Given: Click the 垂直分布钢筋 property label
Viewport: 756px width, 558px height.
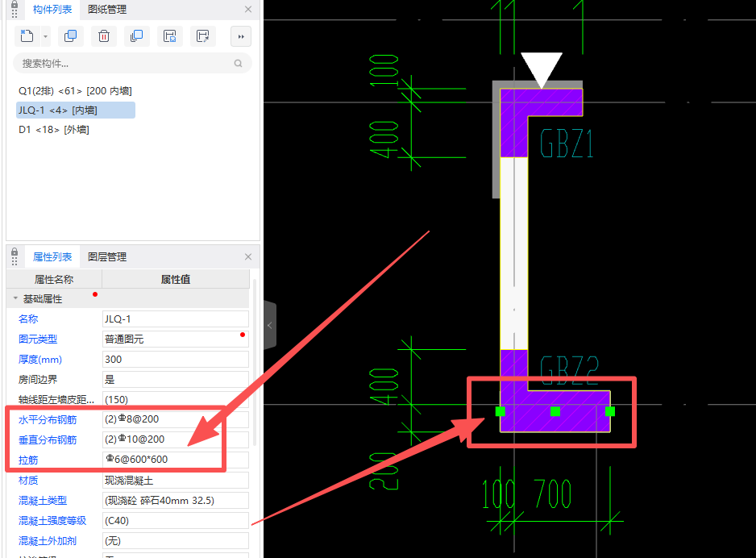Looking at the screenshot, I should coord(48,439).
